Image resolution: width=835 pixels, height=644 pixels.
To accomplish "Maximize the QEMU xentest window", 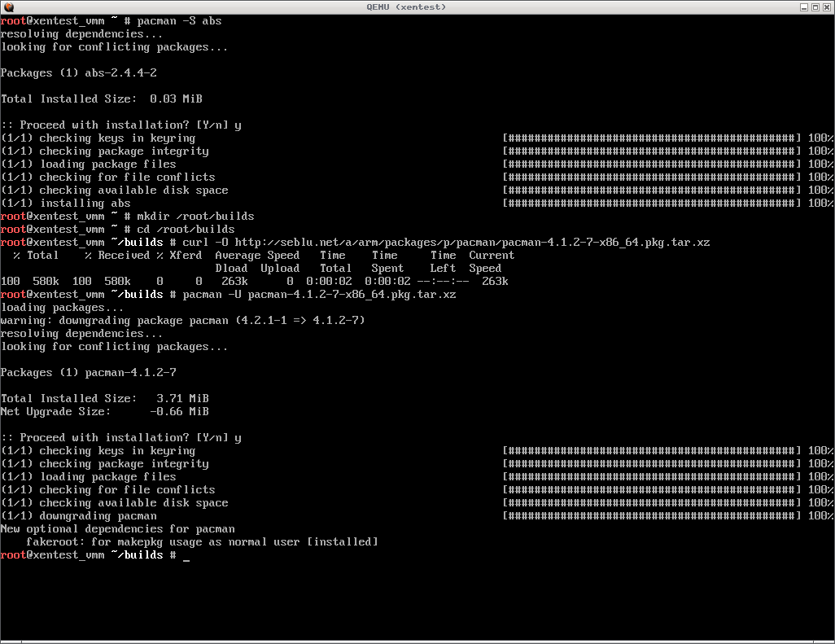I will pyautogui.click(x=815, y=7).
